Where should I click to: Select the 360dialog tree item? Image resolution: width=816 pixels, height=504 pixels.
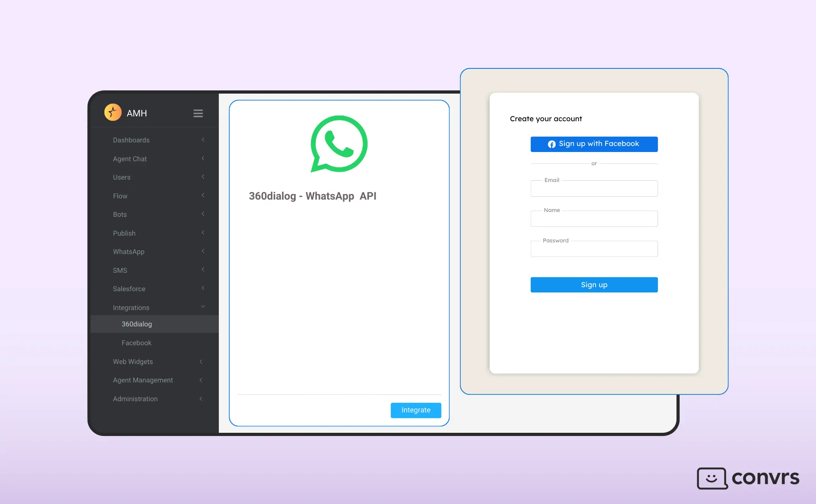[136, 324]
